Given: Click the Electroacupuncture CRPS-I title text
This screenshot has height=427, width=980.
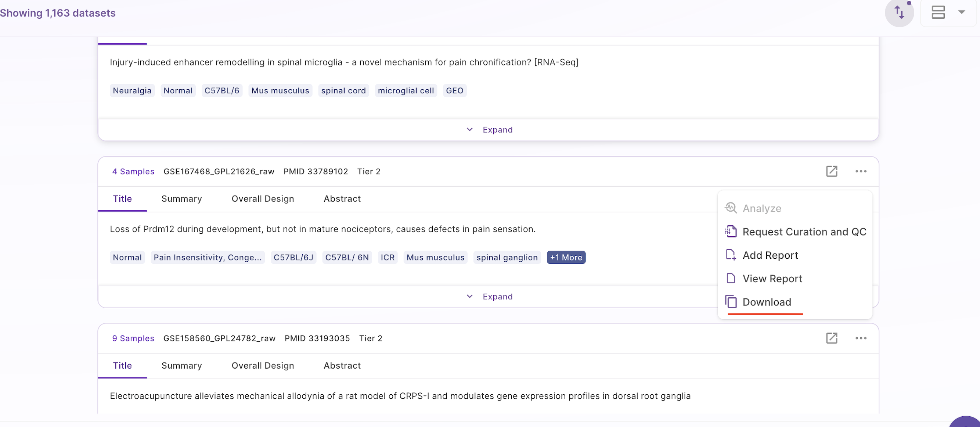Looking at the screenshot, I should point(400,395).
